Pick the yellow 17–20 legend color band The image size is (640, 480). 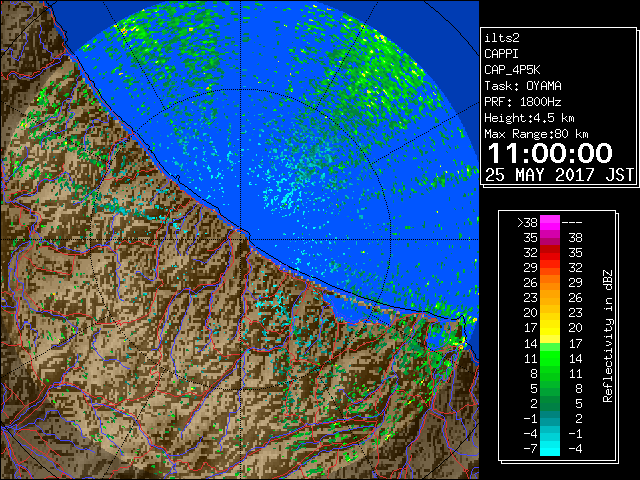[x=550, y=328]
